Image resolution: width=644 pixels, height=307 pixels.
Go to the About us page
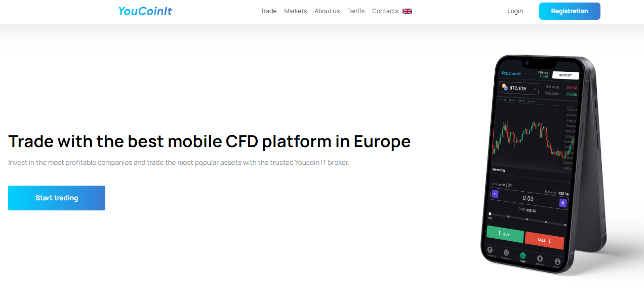point(327,11)
